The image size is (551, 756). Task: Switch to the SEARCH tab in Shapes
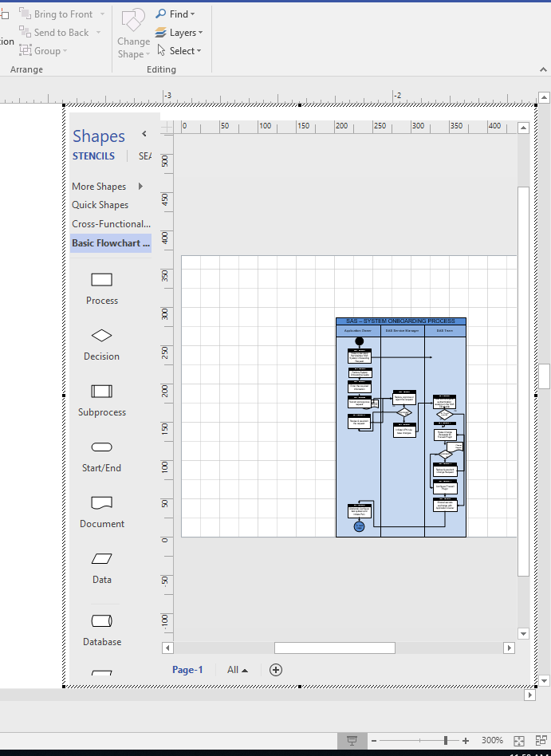pos(145,156)
